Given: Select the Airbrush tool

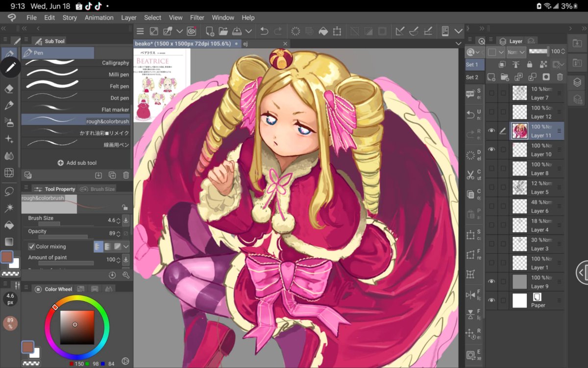Looking at the screenshot, I should coord(9,122).
